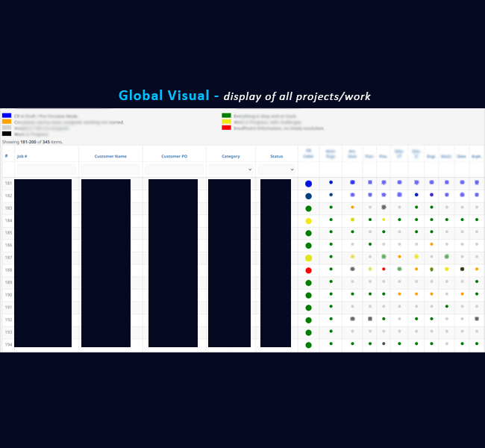The width and height of the screenshot is (485, 448).
Task: Click the large red status circle in row 188
Action: [x=308, y=270]
